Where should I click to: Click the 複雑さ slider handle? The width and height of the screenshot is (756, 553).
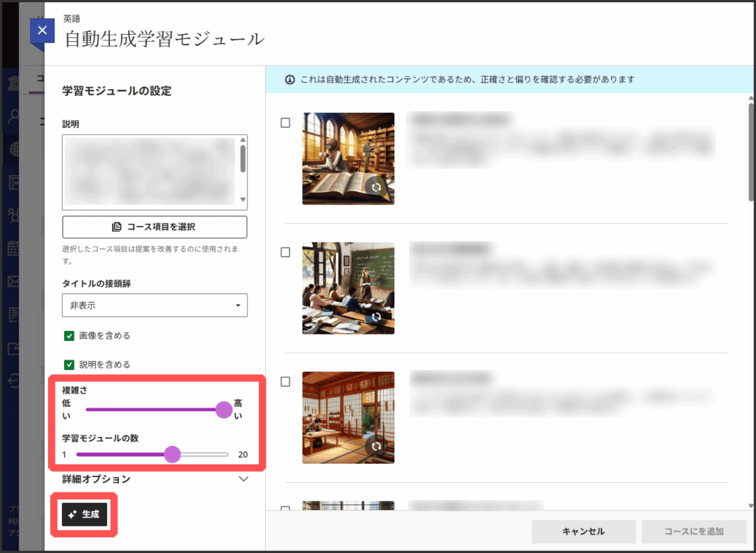click(x=224, y=410)
